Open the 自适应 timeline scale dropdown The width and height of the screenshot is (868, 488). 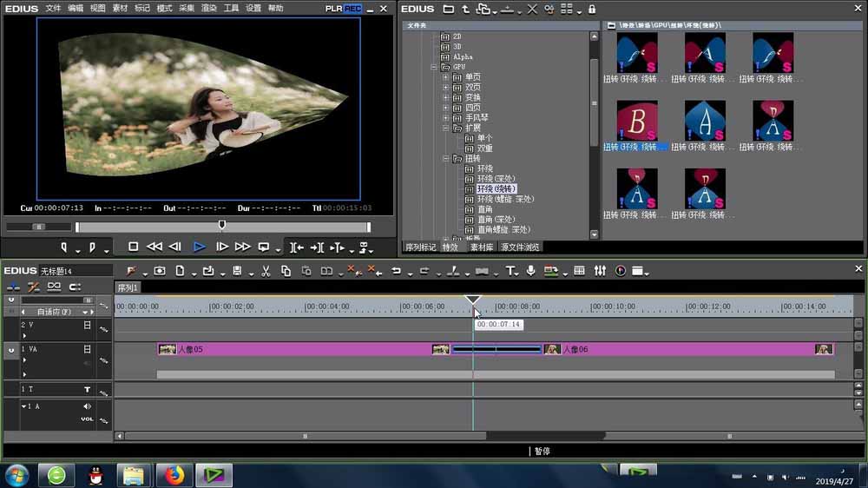coord(85,312)
